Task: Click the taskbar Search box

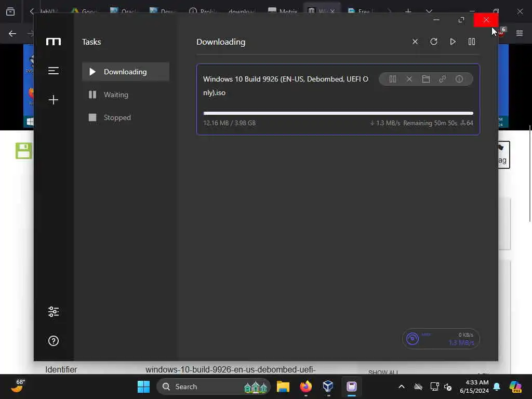Action: (x=214, y=387)
